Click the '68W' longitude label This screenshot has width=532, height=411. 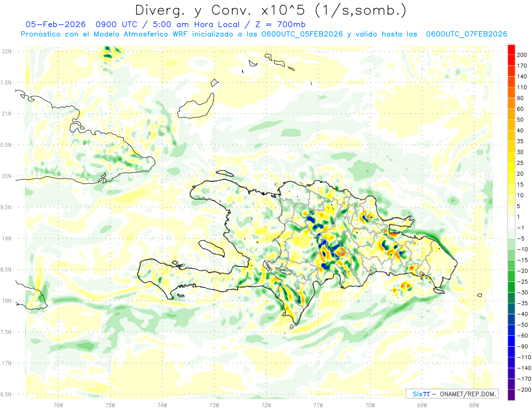[x=474, y=405]
